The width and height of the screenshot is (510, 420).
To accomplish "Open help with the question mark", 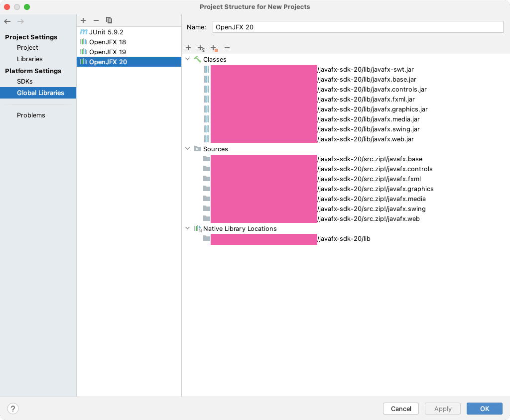I will tap(13, 409).
